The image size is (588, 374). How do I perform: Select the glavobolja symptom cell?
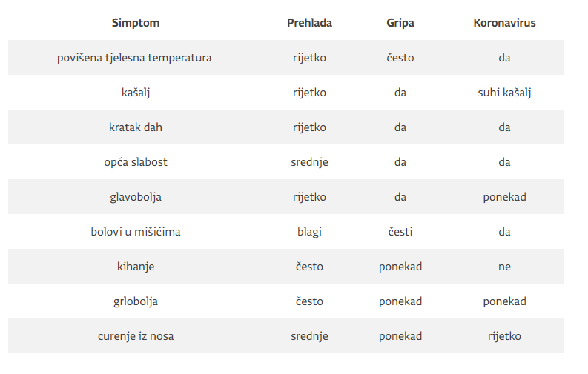point(136,197)
